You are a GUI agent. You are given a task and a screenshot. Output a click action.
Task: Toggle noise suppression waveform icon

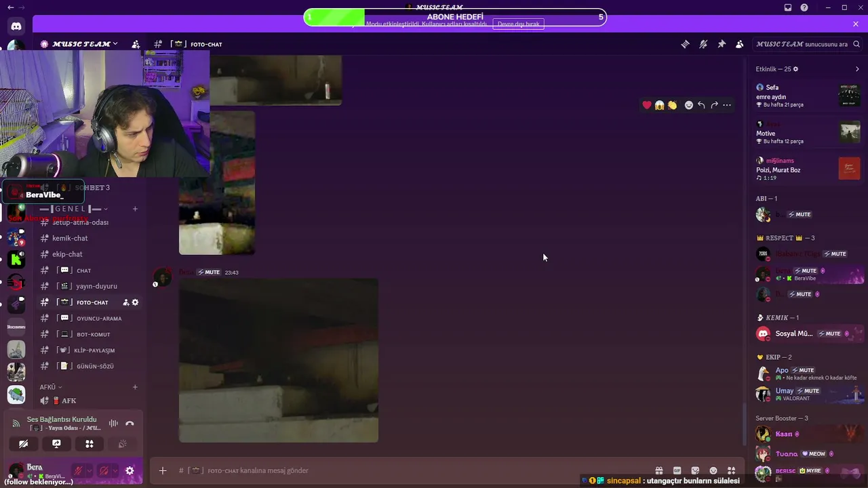pyautogui.click(x=113, y=424)
